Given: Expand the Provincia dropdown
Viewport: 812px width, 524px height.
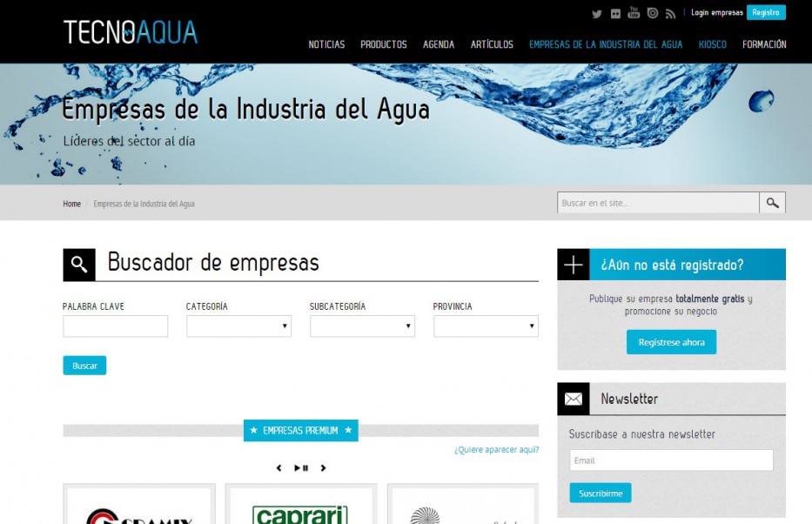Looking at the screenshot, I should click(x=486, y=326).
